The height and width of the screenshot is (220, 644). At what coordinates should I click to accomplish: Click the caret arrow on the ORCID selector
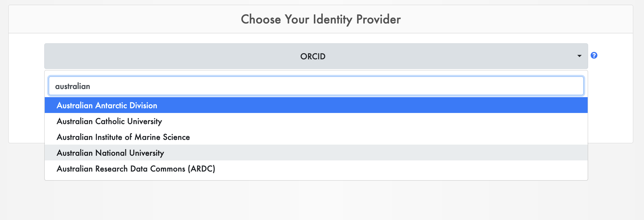click(x=579, y=56)
